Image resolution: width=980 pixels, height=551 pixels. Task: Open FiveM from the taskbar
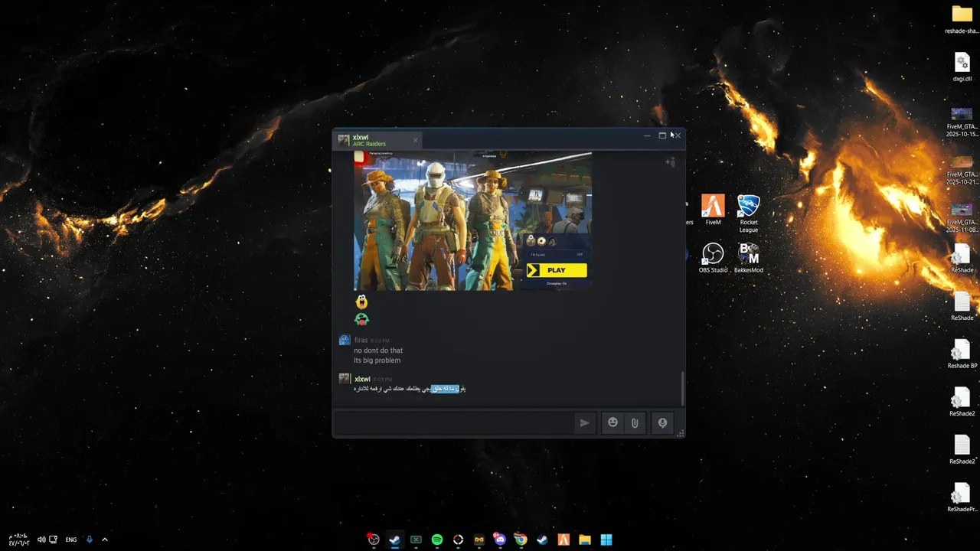563,540
